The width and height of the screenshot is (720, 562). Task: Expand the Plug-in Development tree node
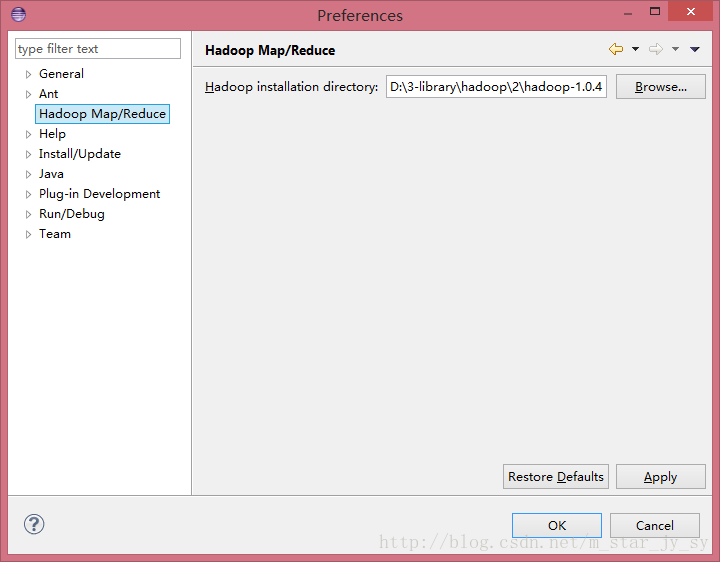[28, 195]
